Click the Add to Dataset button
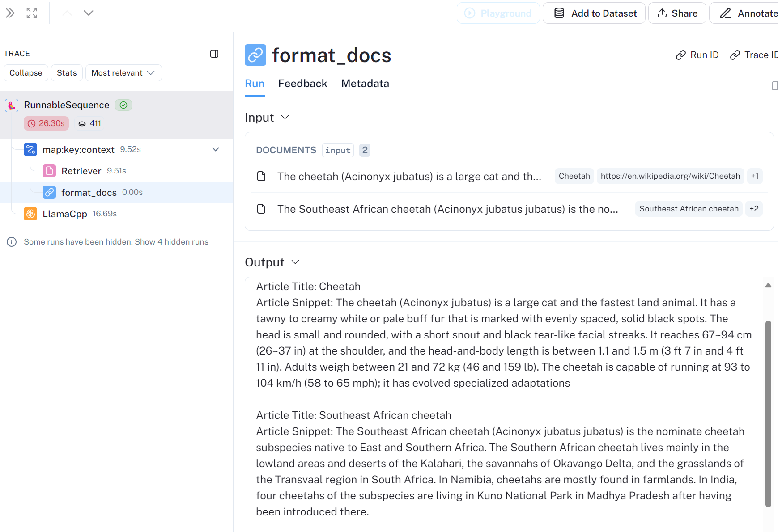 pyautogui.click(x=594, y=13)
